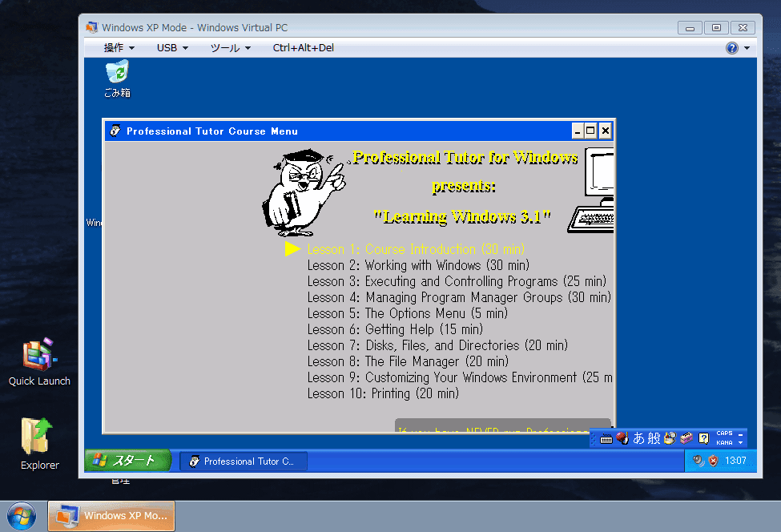Open the IME toolbox icon

(686, 438)
